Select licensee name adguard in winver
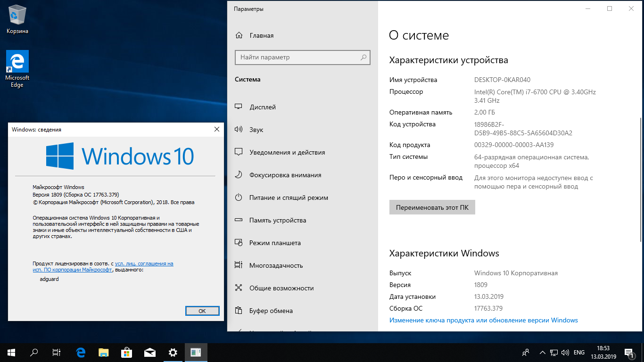644x362 pixels. click(50, 279)
